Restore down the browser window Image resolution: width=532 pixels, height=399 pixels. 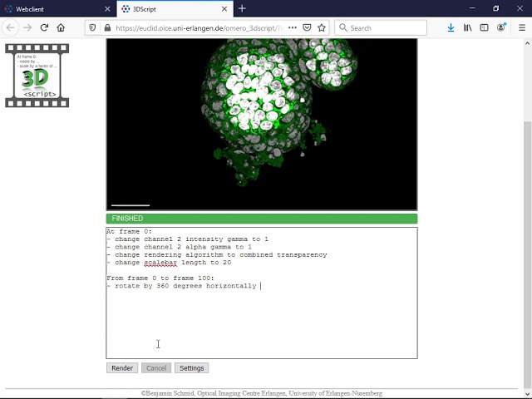(x=496, y=8)
